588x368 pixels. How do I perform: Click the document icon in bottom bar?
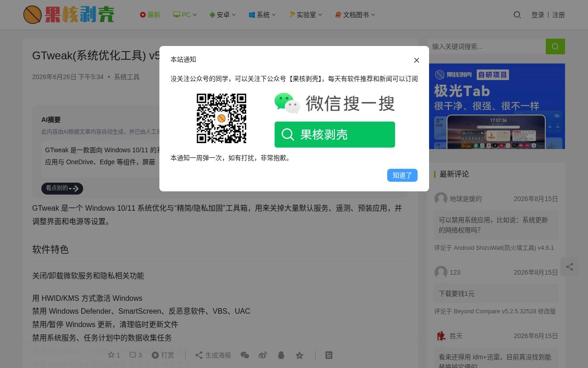[329, 355]
